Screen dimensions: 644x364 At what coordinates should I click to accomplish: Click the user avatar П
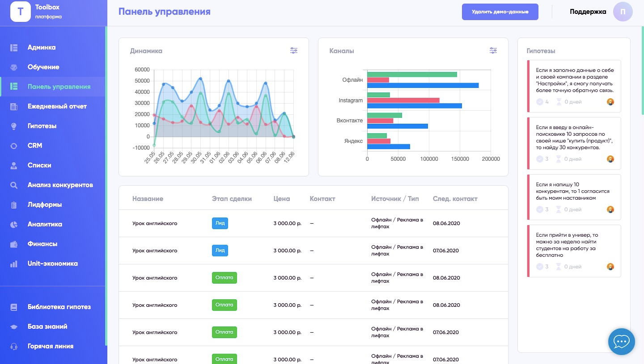pos(623,12)
